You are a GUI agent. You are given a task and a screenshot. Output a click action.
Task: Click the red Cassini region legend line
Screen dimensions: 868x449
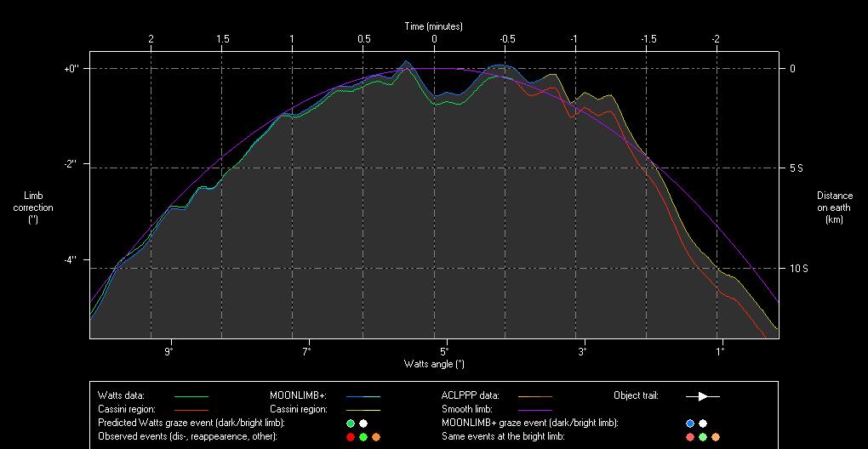coord(191,410)
